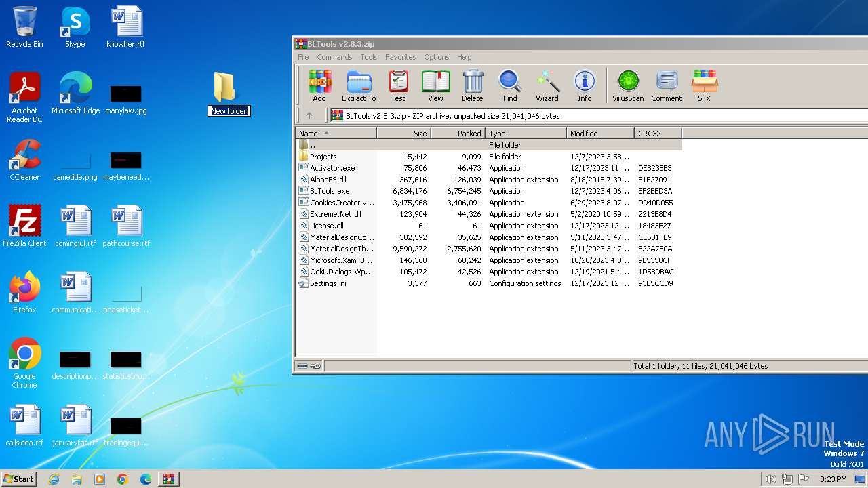Select the New folder icon on desktop
This screenshot has width=868, height=488.
[225, 87]
